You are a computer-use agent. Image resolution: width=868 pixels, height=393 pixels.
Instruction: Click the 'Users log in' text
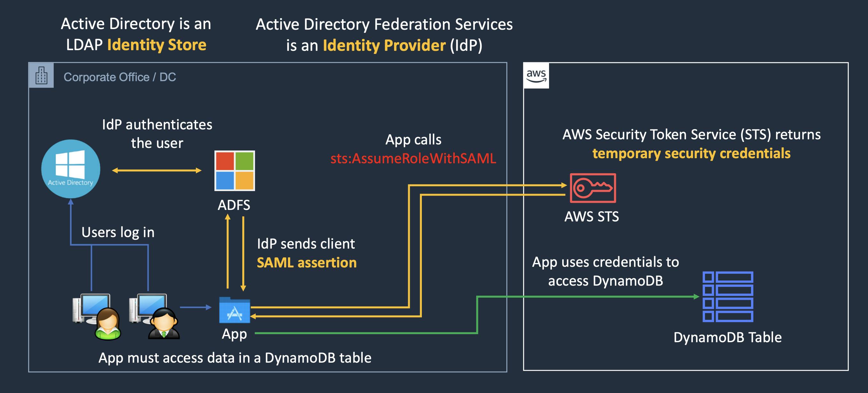118,233
